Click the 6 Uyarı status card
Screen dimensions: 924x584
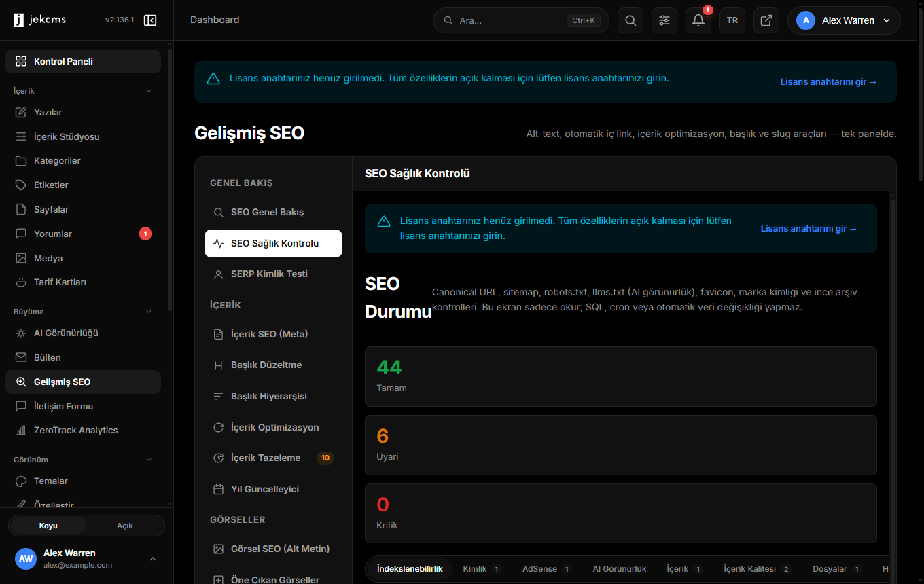coord(621,445)
